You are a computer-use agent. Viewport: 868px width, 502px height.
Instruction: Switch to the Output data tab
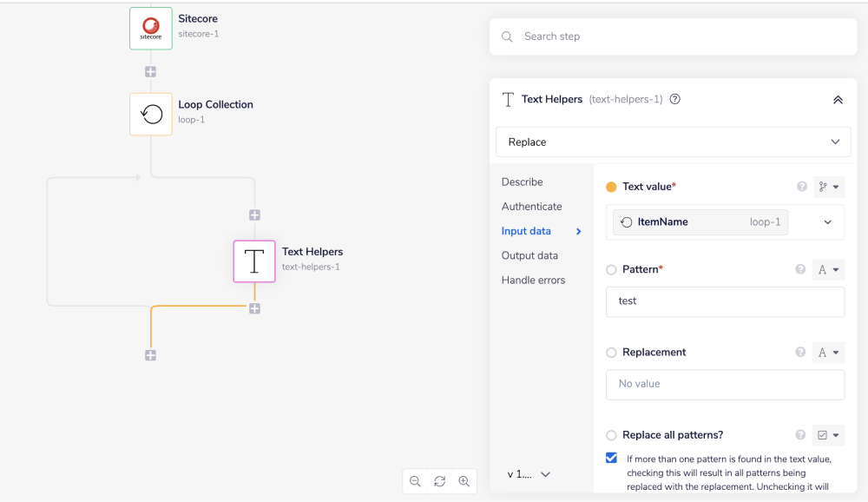click(x=529, y=255)
